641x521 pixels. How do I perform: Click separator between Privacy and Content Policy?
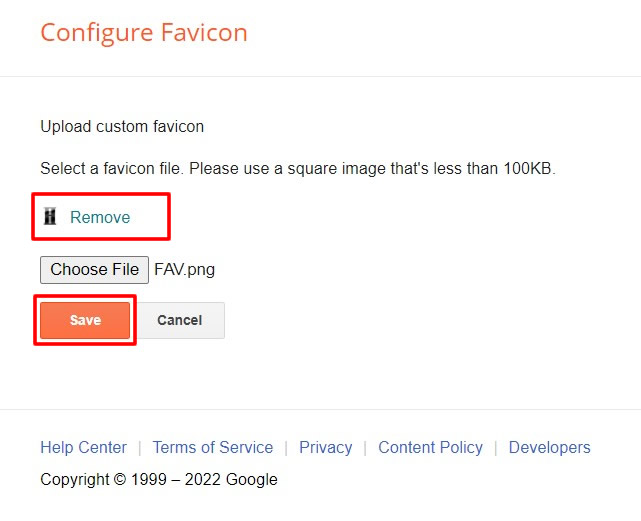pos(365,448)
